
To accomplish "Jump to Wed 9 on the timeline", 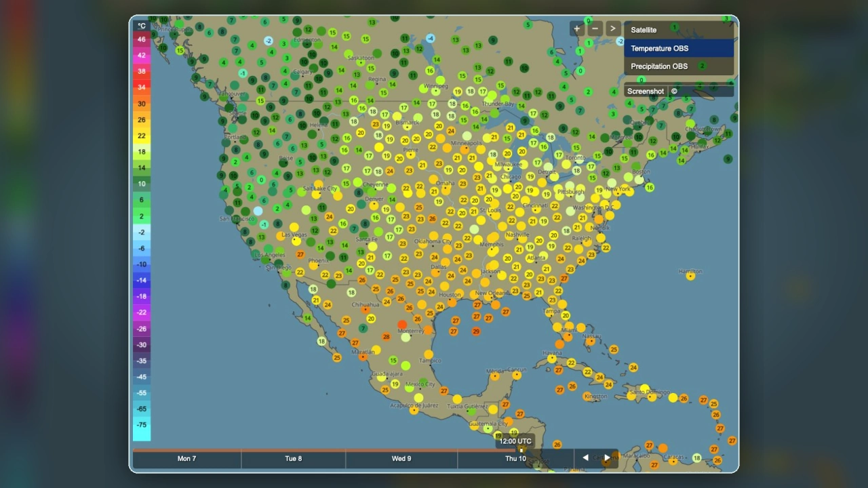I will click(401, 459).
